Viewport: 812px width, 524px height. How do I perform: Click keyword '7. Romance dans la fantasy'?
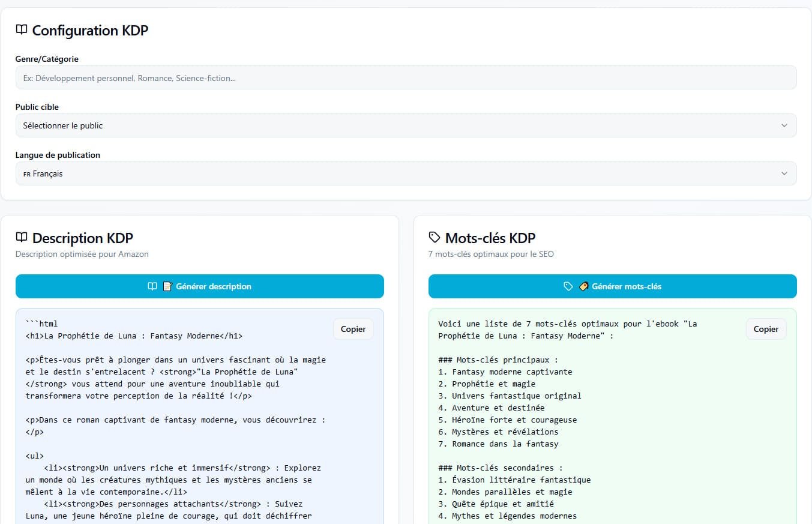498,444
